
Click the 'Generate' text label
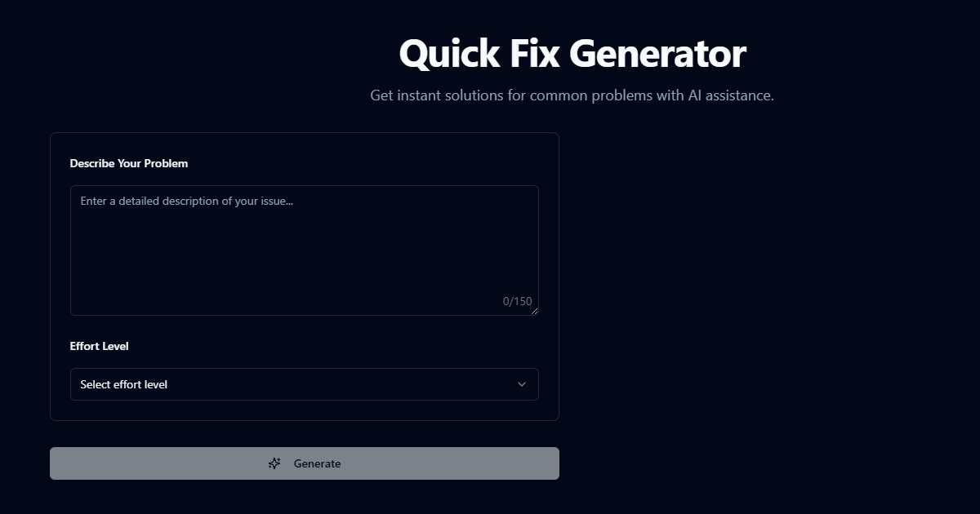point(317,463)
